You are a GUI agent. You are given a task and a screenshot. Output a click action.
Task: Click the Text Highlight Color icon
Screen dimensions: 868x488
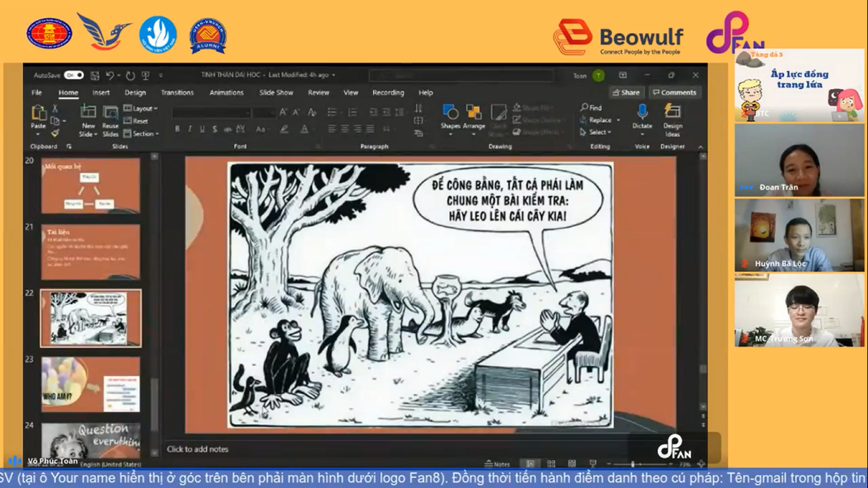click(284, 129)
